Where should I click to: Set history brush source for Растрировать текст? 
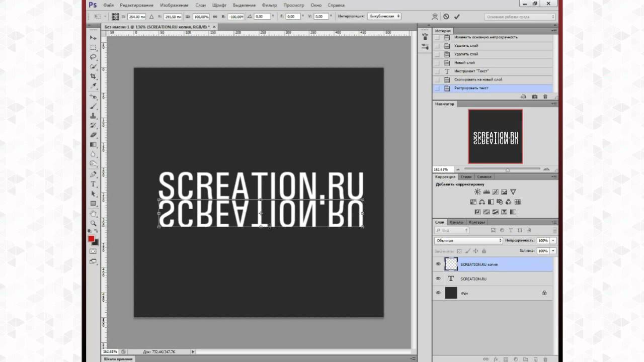pyautogui.click(x=437, y=88)
